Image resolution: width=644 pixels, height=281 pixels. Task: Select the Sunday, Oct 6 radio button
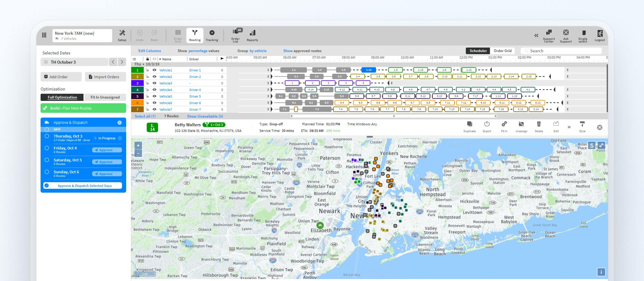click(47, 172)
